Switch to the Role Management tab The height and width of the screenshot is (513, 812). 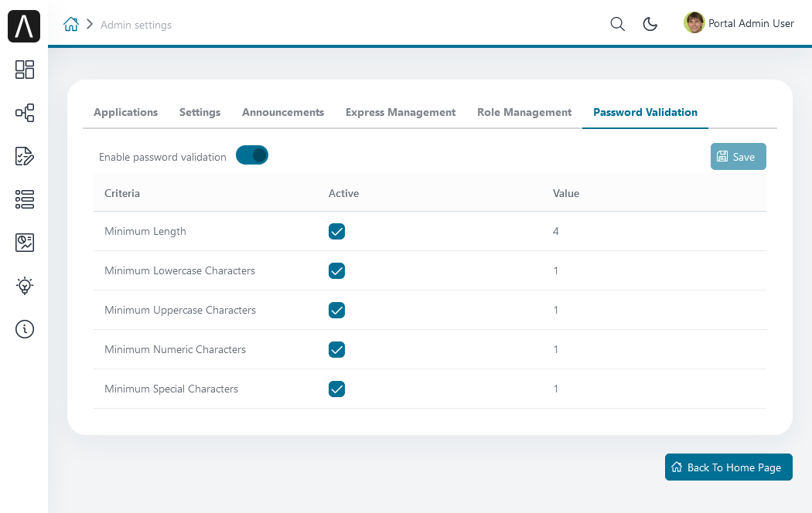(x=524, y=112)
